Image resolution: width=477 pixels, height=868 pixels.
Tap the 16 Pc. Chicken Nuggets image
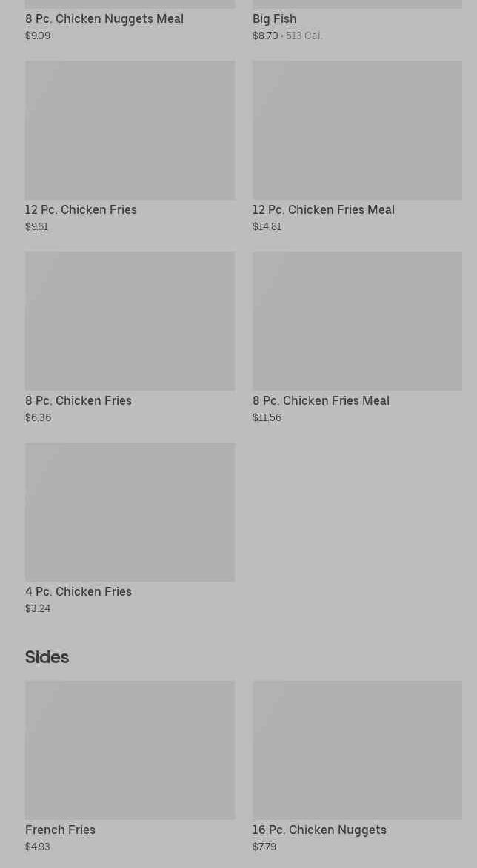coord(357,750)
